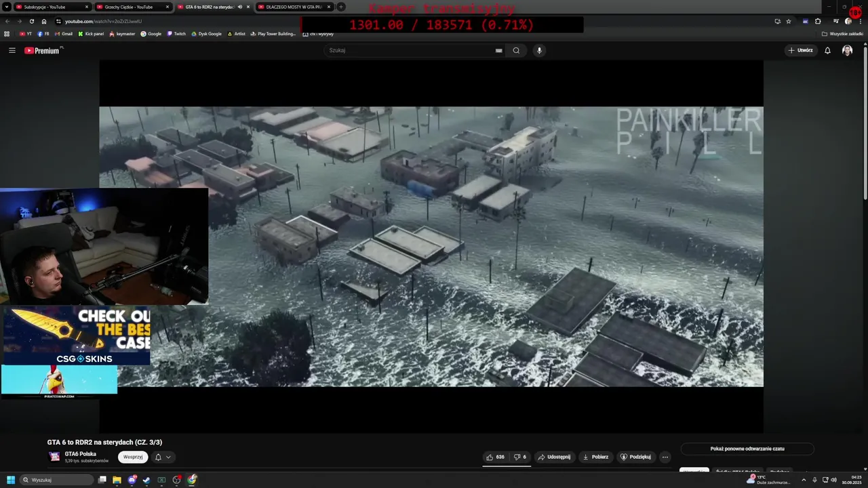Open Dysk Google bookmark
This screenshot has height=488, width=868.
(206, 34)
